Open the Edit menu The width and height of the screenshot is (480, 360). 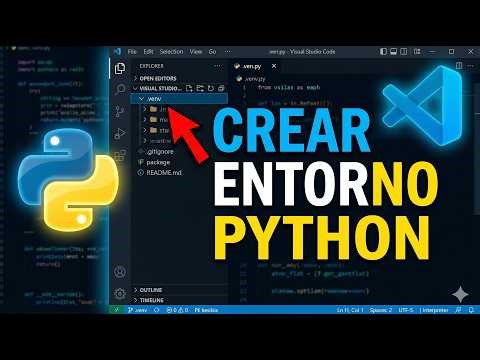[148, 52]
